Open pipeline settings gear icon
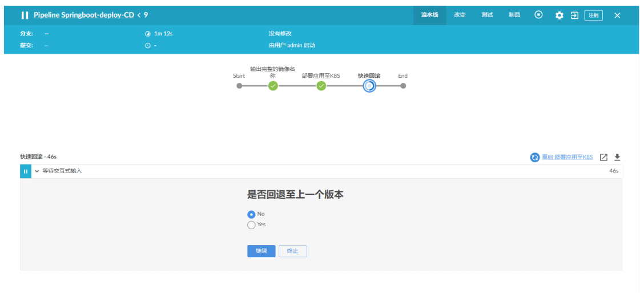 (x=559, y=15)
